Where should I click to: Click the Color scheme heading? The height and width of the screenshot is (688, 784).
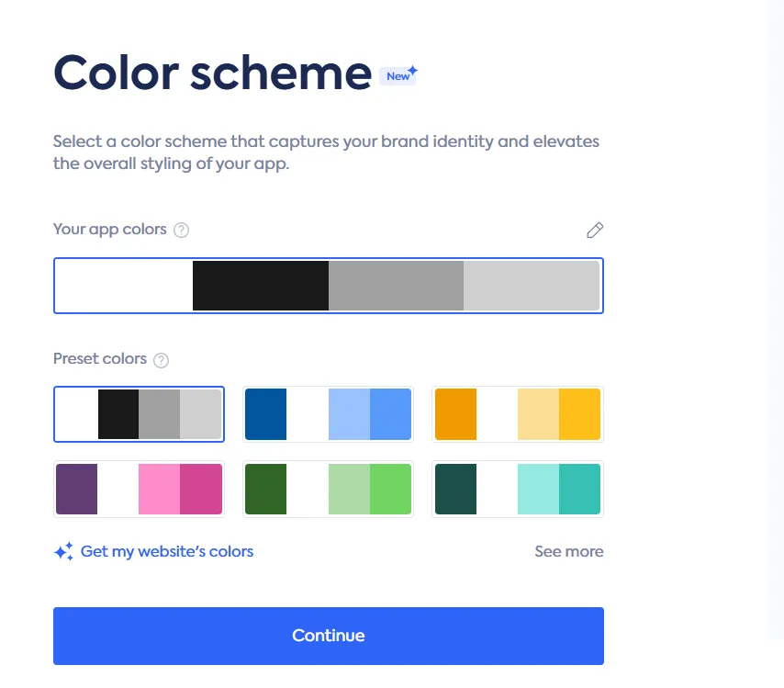click(212, 73)
